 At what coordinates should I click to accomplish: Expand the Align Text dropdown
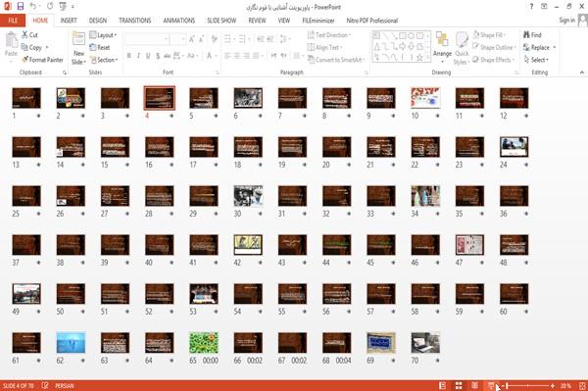click(x=324, y=47)
